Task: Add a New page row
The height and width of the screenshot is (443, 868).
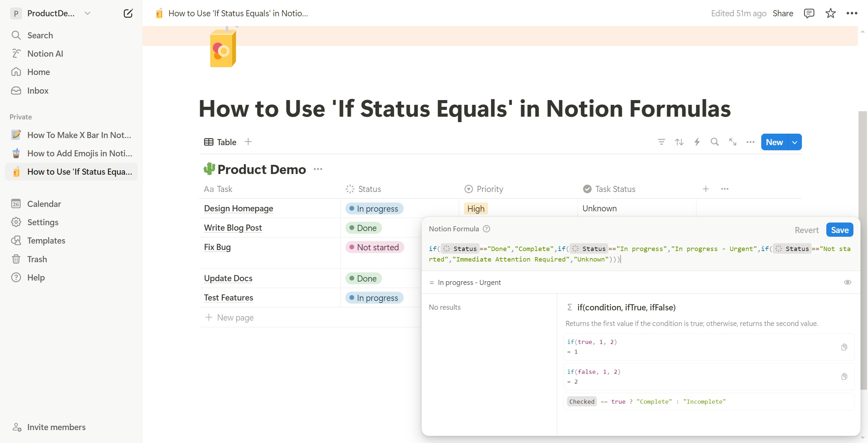Action: [229, 317]
